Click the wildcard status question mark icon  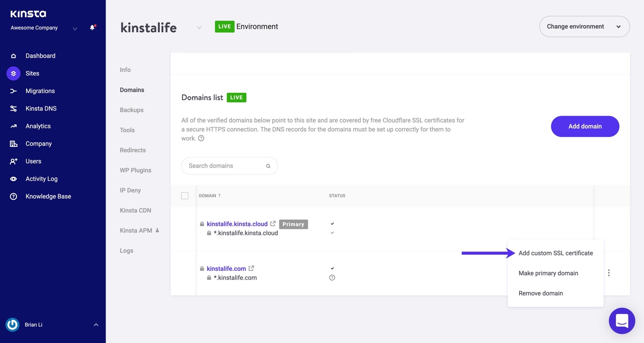332,277
